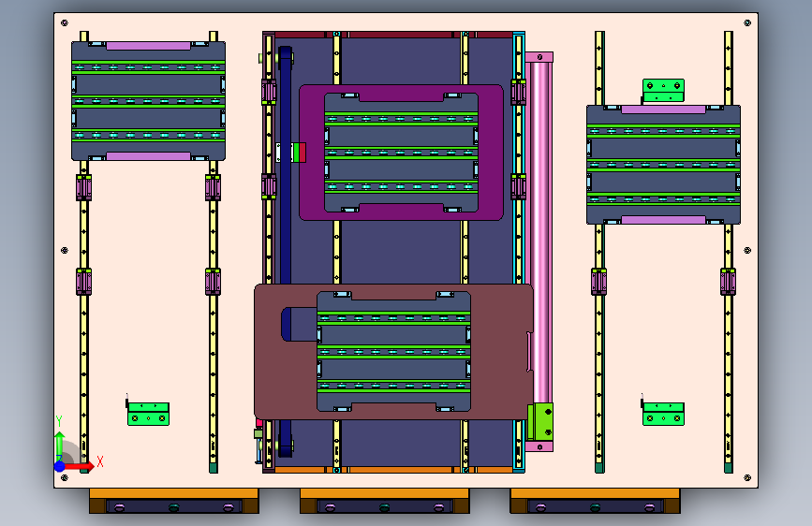
Task: Click the bottom-right corner screw on the baseplate
Action: tap(747, 477)
